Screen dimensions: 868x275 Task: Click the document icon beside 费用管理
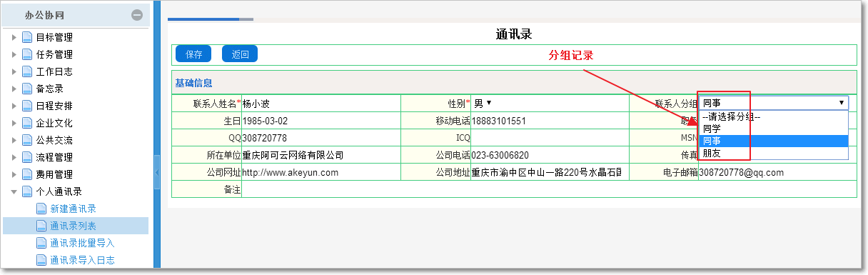point(27,174)
